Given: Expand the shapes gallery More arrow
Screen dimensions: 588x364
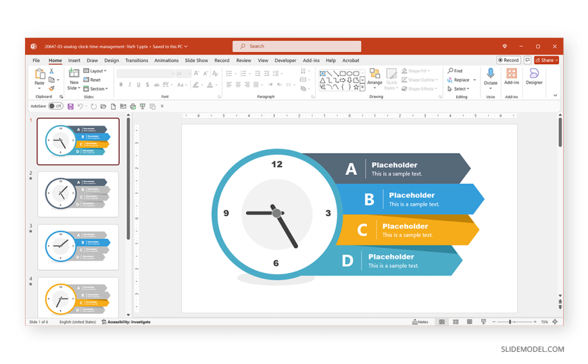Looking at the screenshot, I should click(362, 87).
